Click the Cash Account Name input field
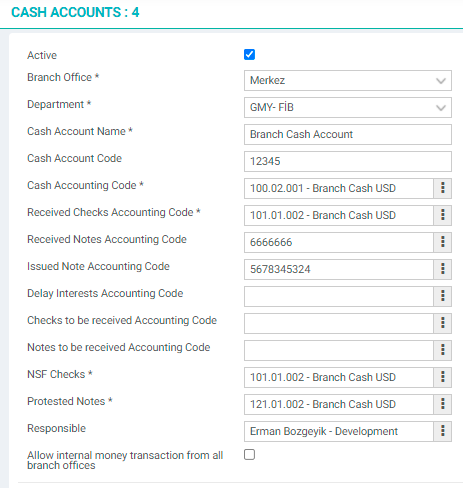This screenshot has height=488, width=463. click(348, 134)
